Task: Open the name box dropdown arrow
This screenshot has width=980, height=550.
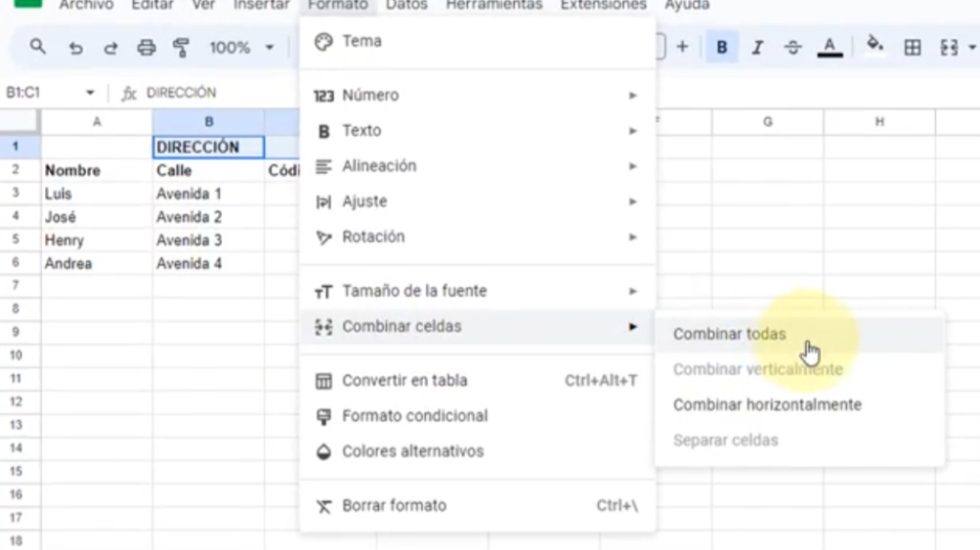Action: 90,93
